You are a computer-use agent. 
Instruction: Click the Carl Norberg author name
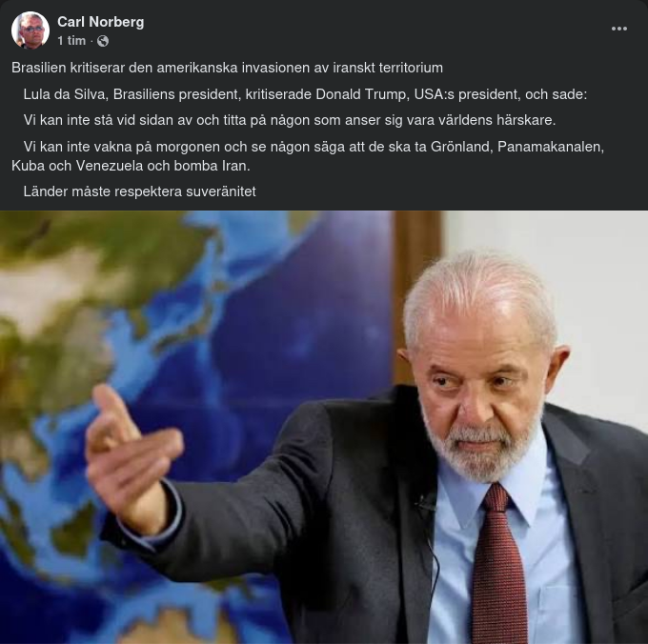click(x=100, y=22)
